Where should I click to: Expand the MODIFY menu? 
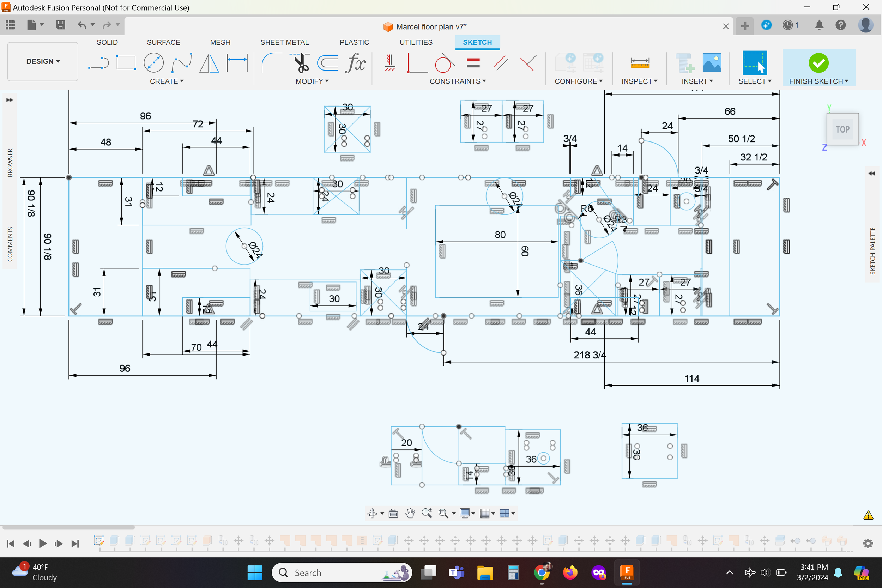click(x=312, y=81)
